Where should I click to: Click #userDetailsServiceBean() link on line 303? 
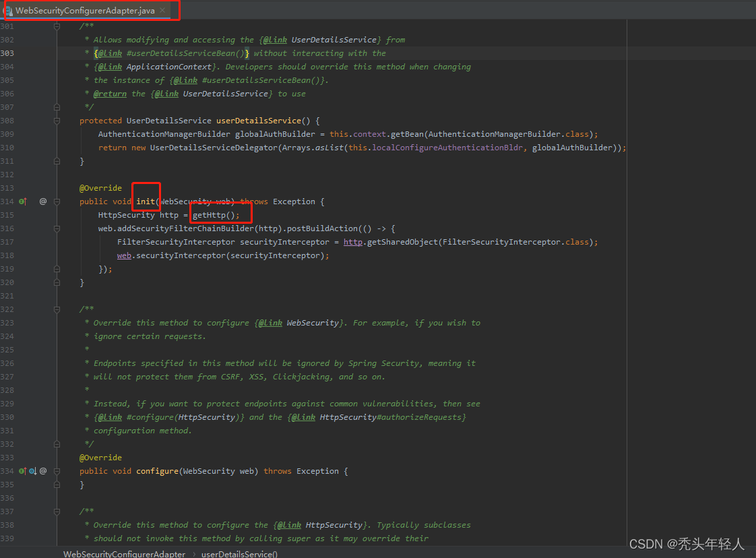coord(185,53)
